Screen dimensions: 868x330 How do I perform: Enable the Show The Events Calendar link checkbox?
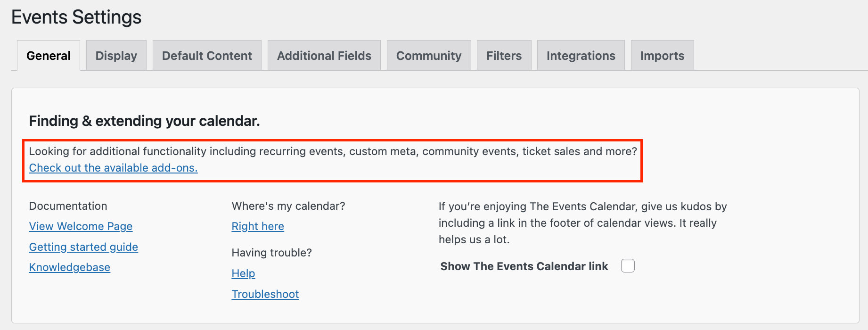point(628,266)
